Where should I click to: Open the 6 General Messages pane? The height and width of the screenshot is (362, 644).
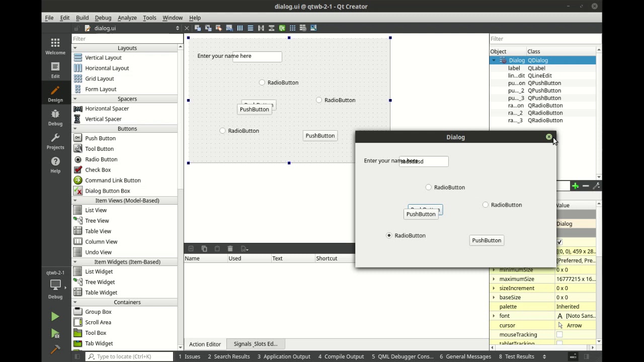pyautogui.click(x=465, y=356)
